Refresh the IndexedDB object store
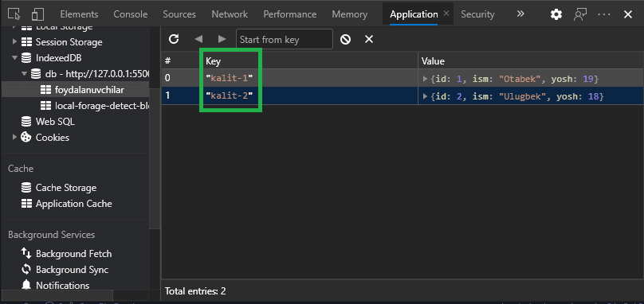The width and height of the screenshot is (644, 304). 174,39
